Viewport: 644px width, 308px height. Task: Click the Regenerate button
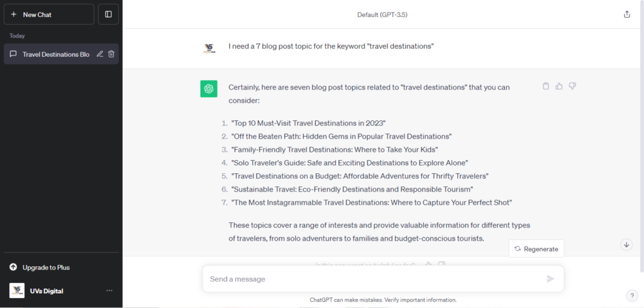pyautogui.click(x=536, y=249)
